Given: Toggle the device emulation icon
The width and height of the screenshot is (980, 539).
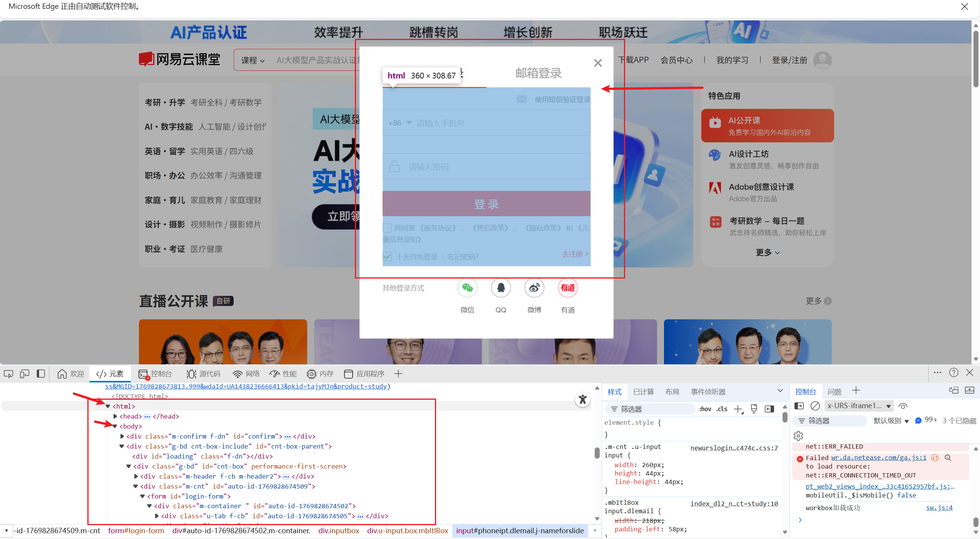Looking at the screenshot, I should [x=25, y=374].
